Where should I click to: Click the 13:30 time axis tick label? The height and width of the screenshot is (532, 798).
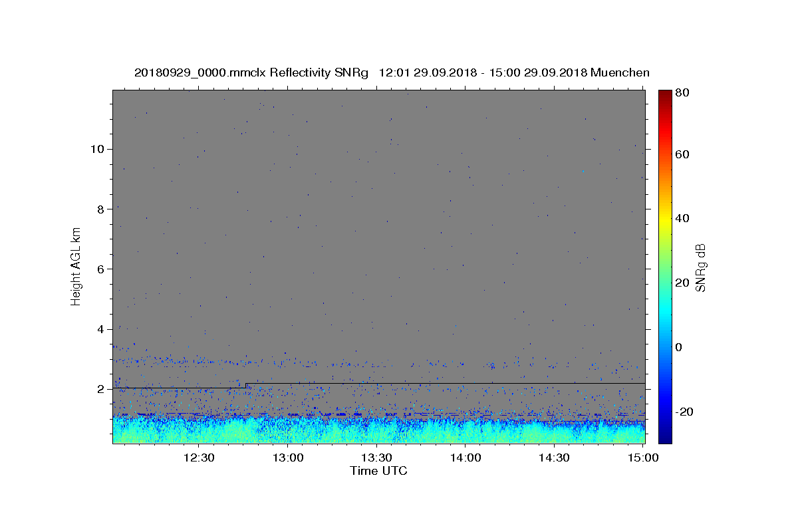tap(377, 458)
